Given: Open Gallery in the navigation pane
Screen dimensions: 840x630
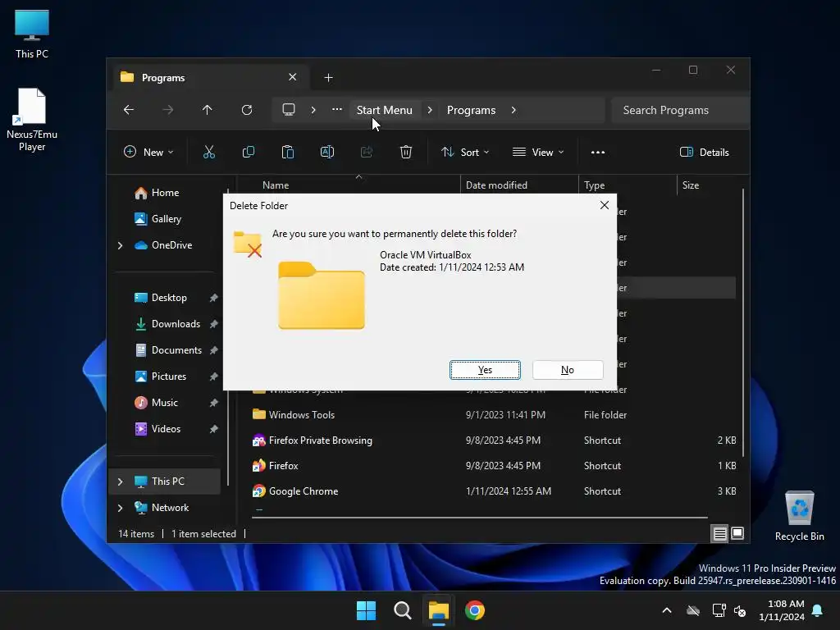Looking at the screenshot, I should tap(166, 218).
